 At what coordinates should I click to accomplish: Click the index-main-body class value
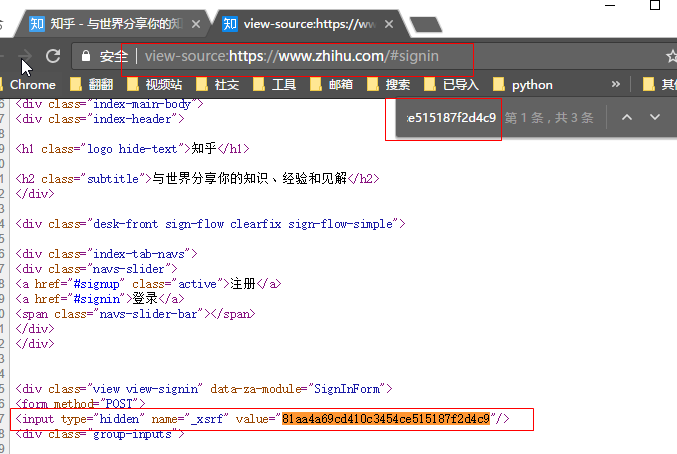click(142, 104)
